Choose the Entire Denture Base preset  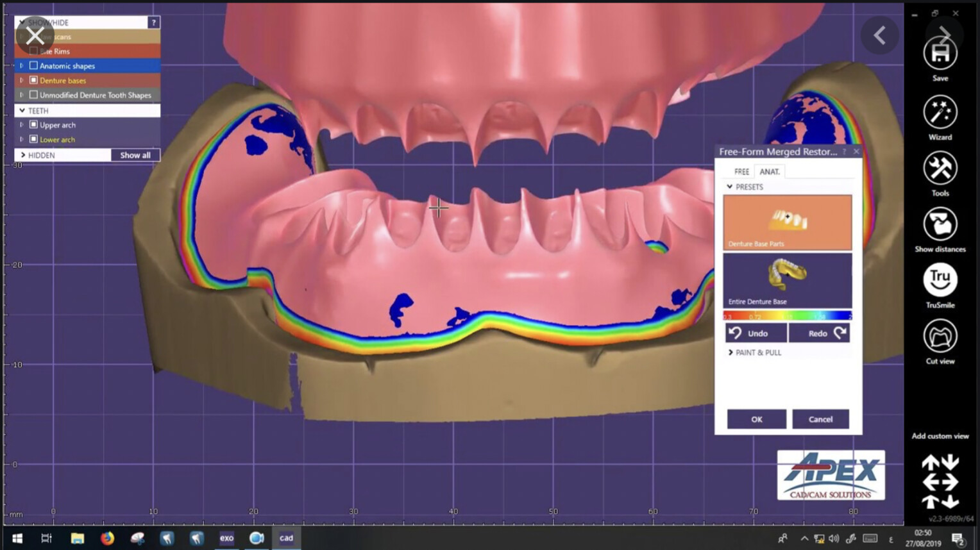click(x=787, y=280)
